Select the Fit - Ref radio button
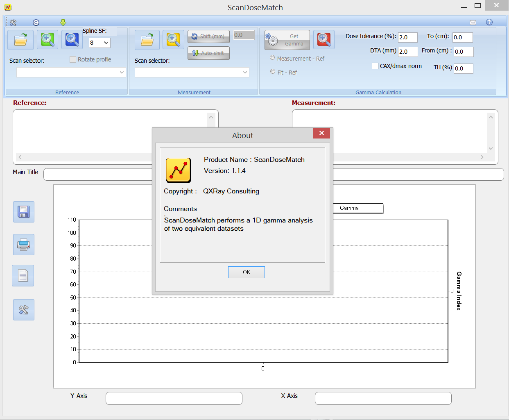Viewport: 509px width, 420px height. click(273, 72)
